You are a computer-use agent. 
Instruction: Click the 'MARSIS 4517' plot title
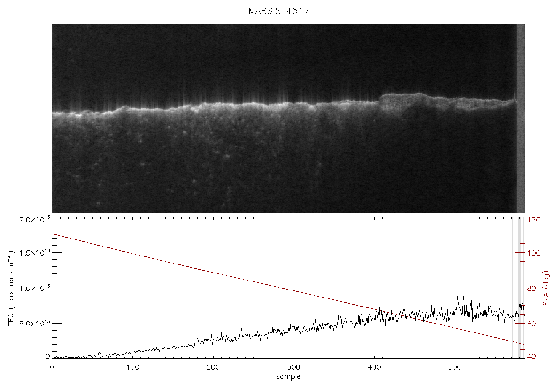point(279,11)
